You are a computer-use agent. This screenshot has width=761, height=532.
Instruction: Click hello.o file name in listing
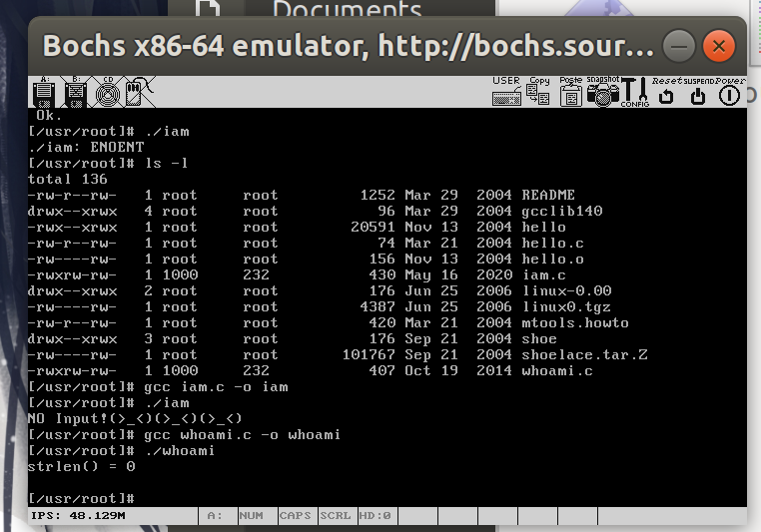coord(553,259)
